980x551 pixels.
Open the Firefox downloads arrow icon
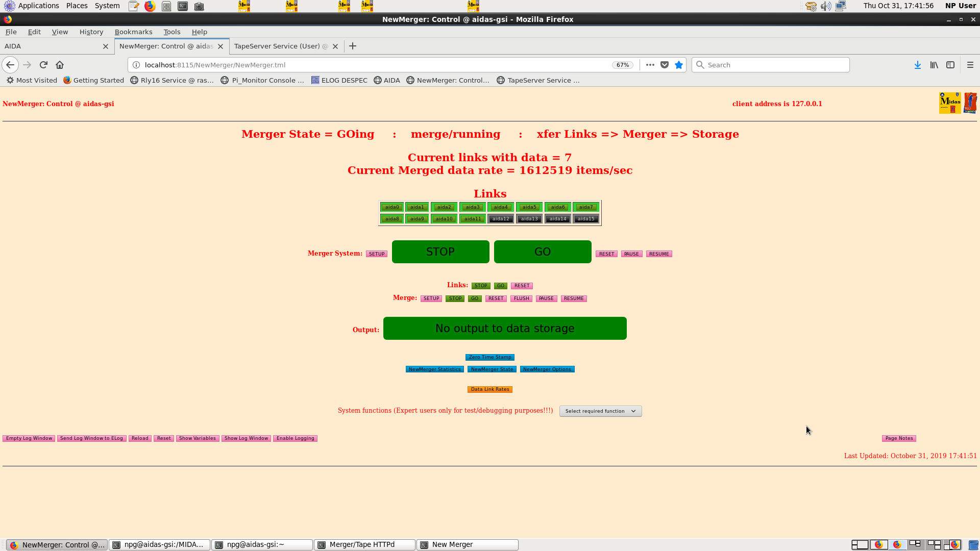click(917, 65)
